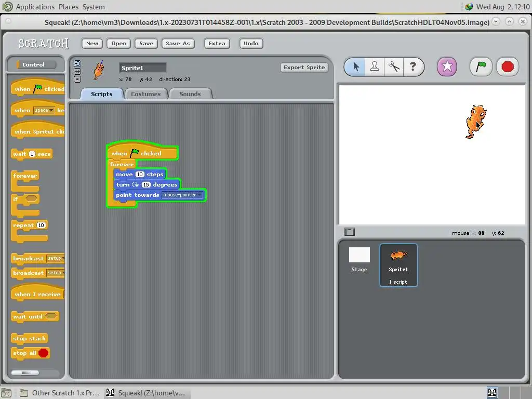Viewport: 532px width, 399px height.
Task: Click the stop stack block
Action: pos(30,338)
